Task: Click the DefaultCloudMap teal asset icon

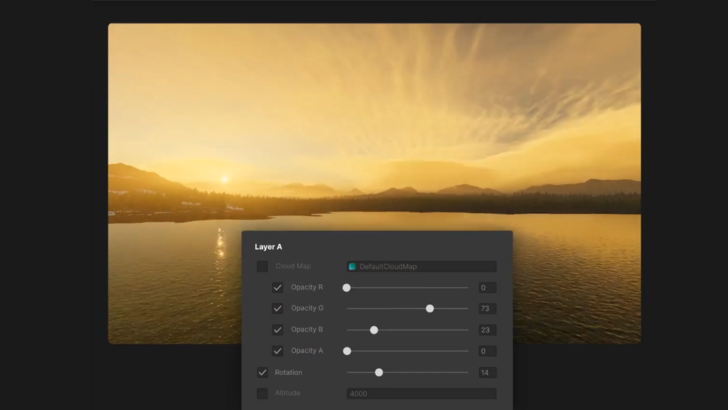Action: click(x=353, y=267)
